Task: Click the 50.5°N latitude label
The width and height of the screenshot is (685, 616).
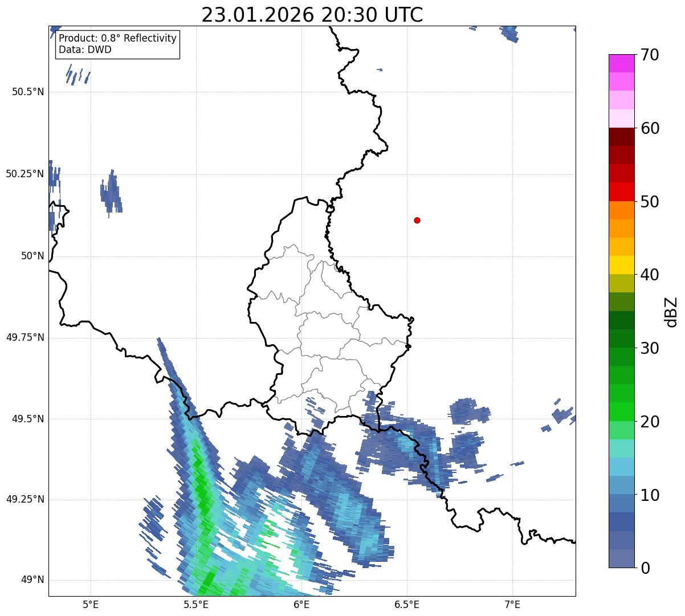Action: [x=28, y=92]
